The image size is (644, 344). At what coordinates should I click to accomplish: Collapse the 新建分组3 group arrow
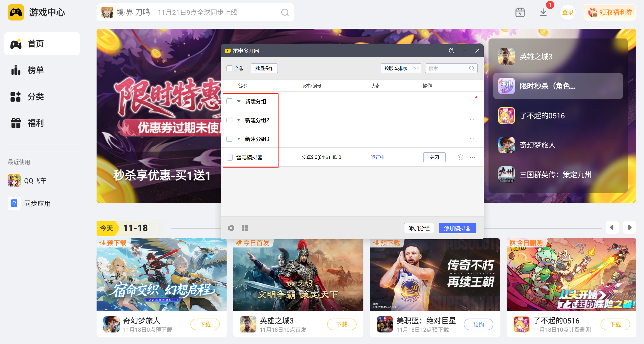pos(239,139)
